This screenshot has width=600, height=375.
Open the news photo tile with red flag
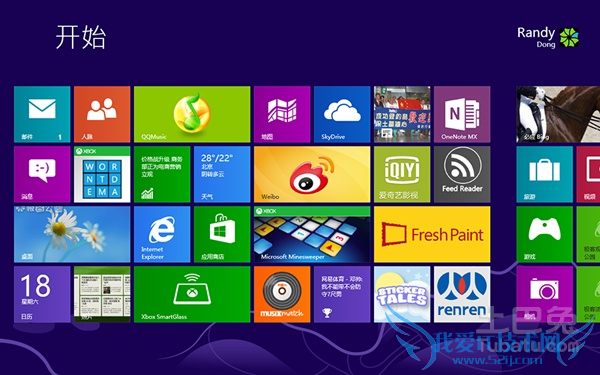[402, 114]
